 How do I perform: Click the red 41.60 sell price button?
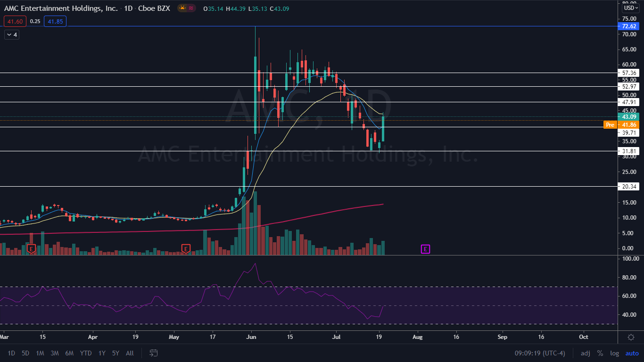(x=15, y=21)
